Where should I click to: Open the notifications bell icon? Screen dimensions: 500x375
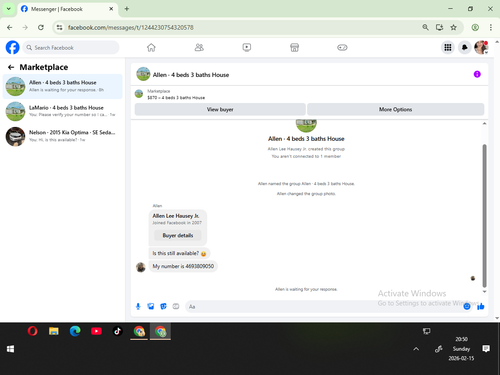(464, 47)
